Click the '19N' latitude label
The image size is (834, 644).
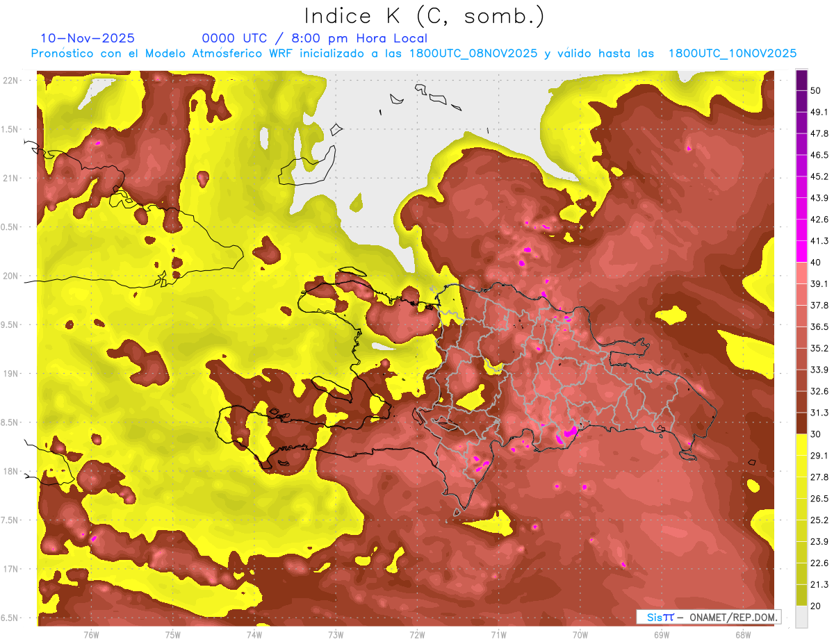[x=10, y=374]
